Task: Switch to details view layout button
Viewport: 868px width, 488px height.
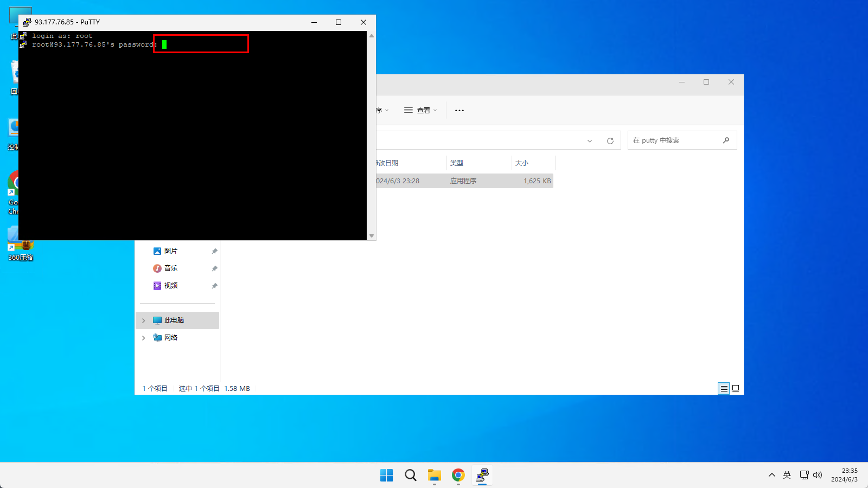Action: coord(724,388)
